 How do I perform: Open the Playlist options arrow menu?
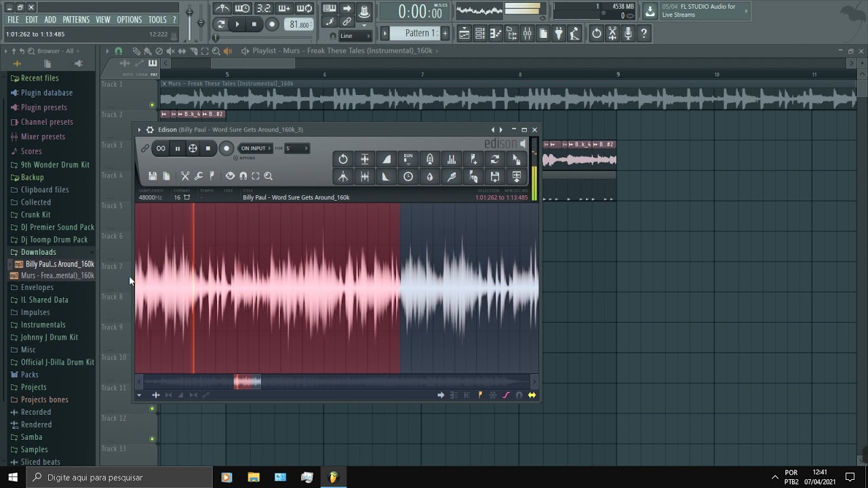[106, 51]
